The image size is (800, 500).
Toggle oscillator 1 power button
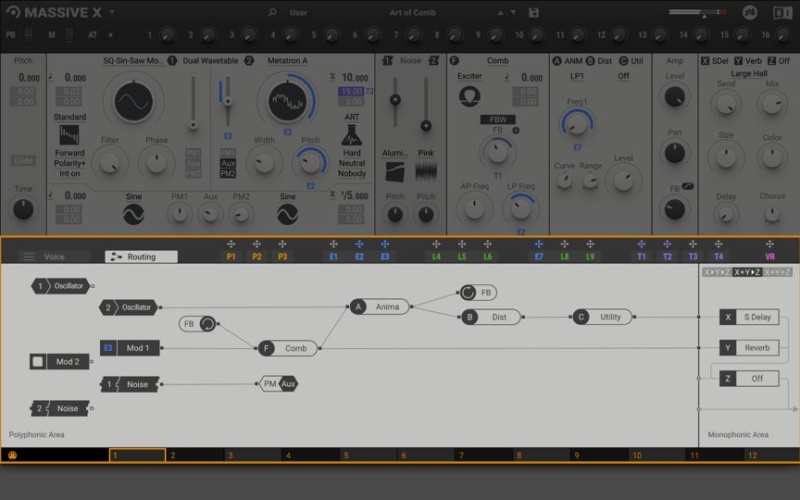coord(172,61)
